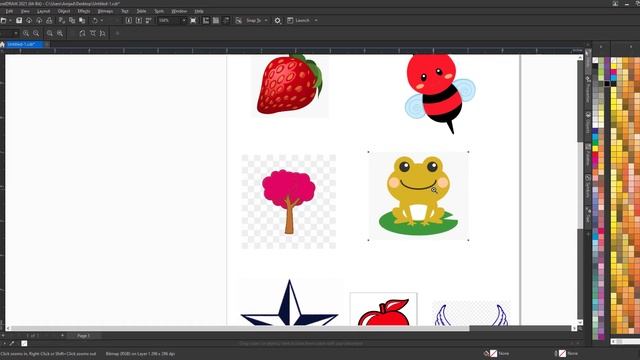Select the red apple image on canvas
The image size is (640, 360).
pyautogui.click(x=384, y=309)
